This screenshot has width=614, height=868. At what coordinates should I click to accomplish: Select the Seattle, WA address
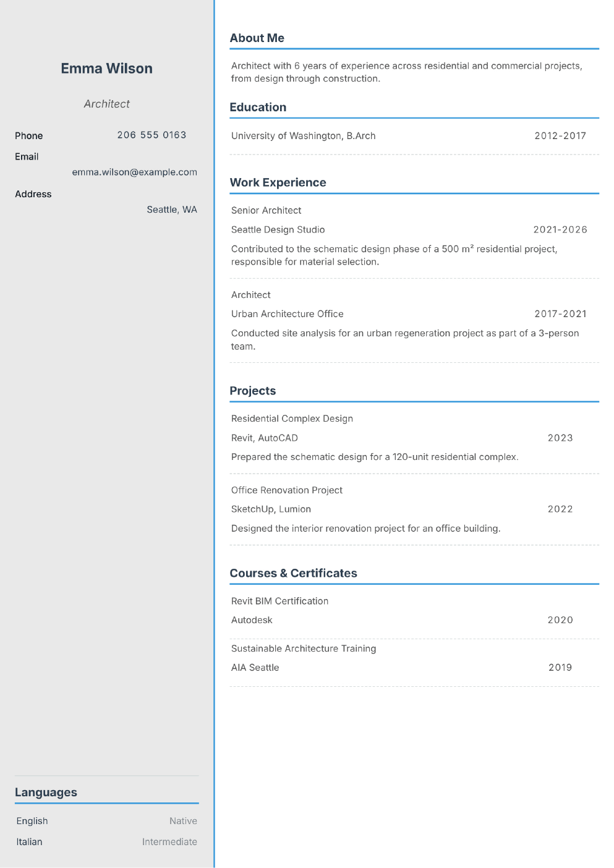pos(172,210)
